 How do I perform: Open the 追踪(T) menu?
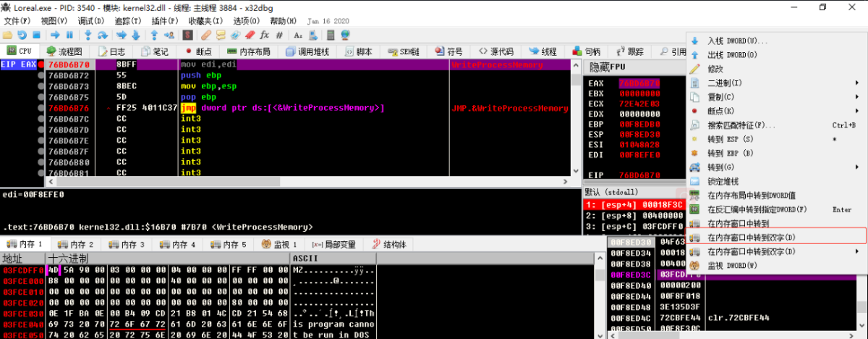[128, 21]
